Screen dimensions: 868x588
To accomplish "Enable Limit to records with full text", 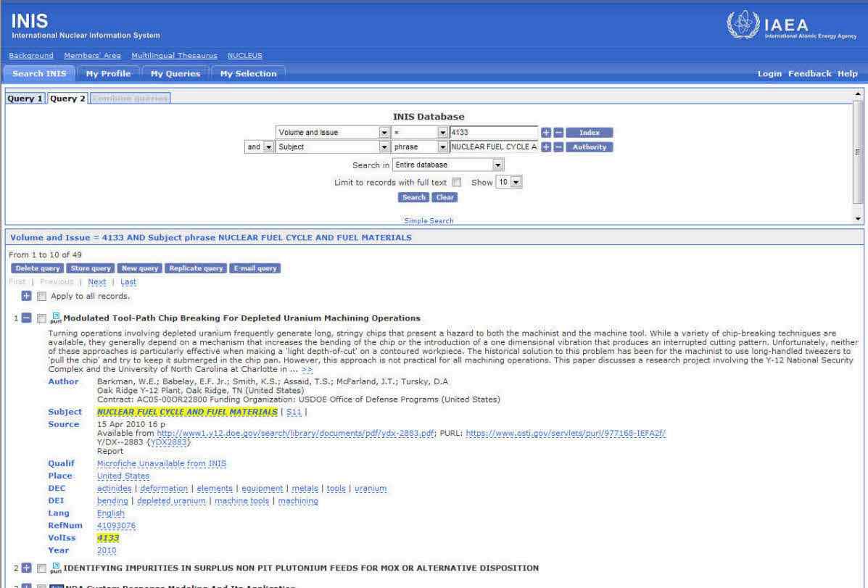I will click(457, 183).
